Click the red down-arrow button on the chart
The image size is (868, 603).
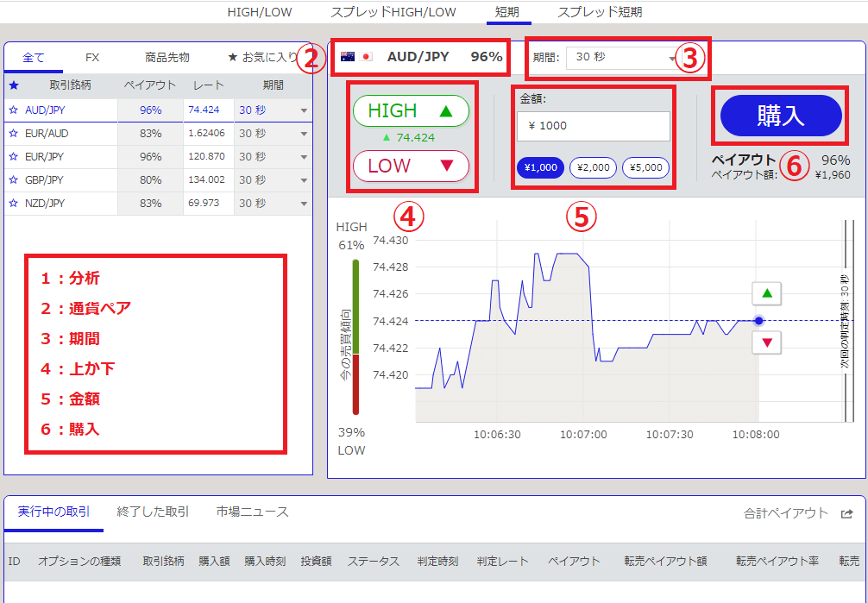click(x=766, y=342)
